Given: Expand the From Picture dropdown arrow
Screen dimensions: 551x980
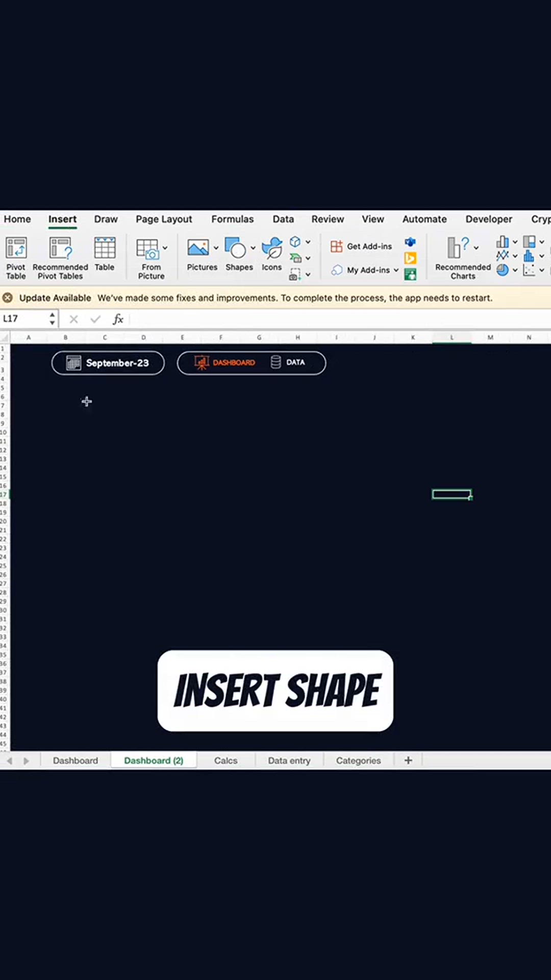Looking at the screenshot, I should 165,248.
